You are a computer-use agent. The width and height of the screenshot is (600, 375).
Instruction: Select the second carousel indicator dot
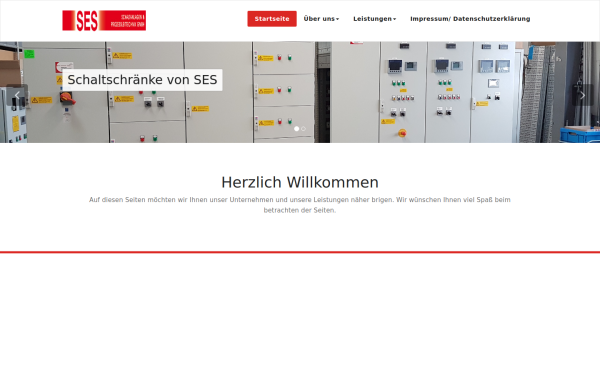[303, 129]
